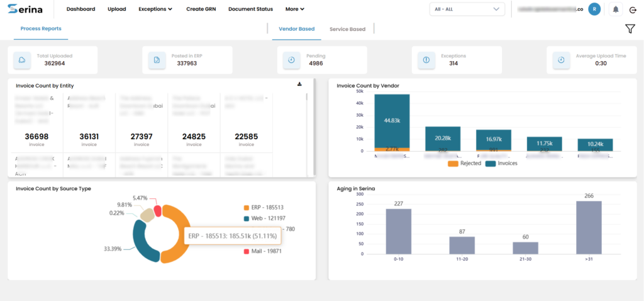The image size is (644, 301).
Task: Toggle Invoices series in vendor chart legend
Action: (501, 163)
